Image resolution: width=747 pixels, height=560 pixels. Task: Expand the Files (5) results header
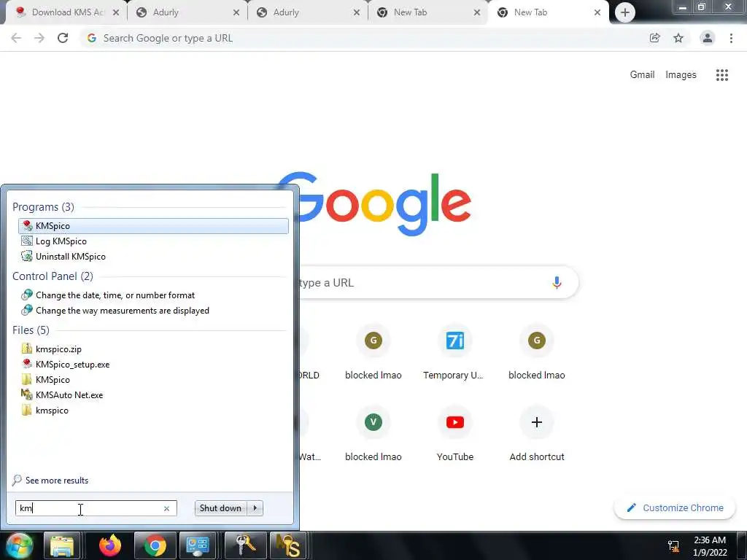[x=31, y=330]
